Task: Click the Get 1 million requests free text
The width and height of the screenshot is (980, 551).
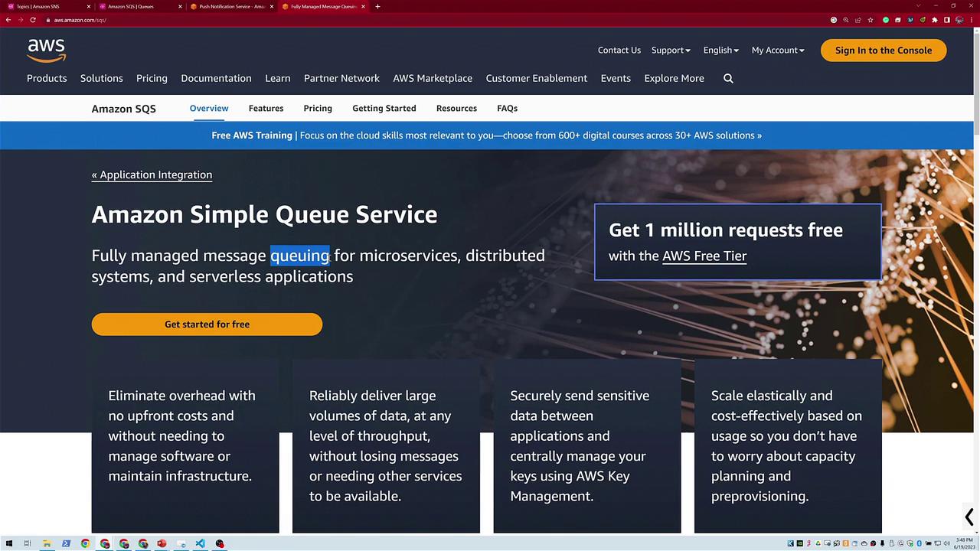Action: click(726, 230)
